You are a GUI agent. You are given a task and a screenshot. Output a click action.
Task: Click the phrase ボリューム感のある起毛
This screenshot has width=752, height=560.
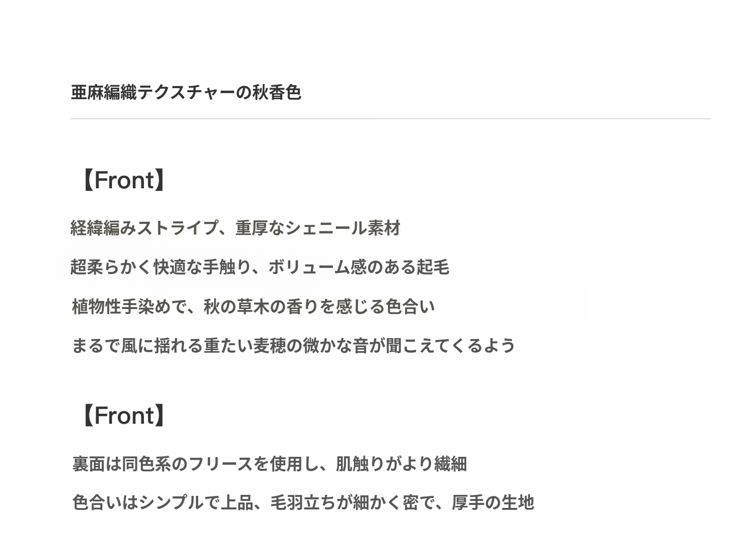358,267
